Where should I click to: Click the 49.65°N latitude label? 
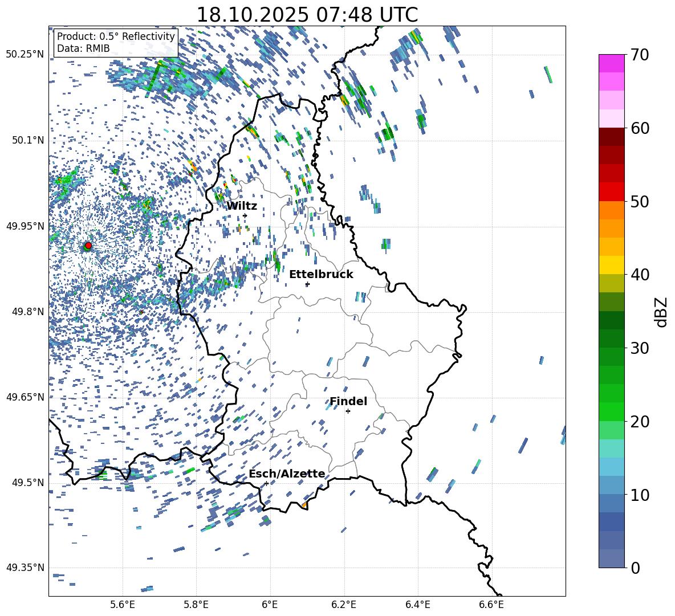pyautogui.click(x=25, y=397)
